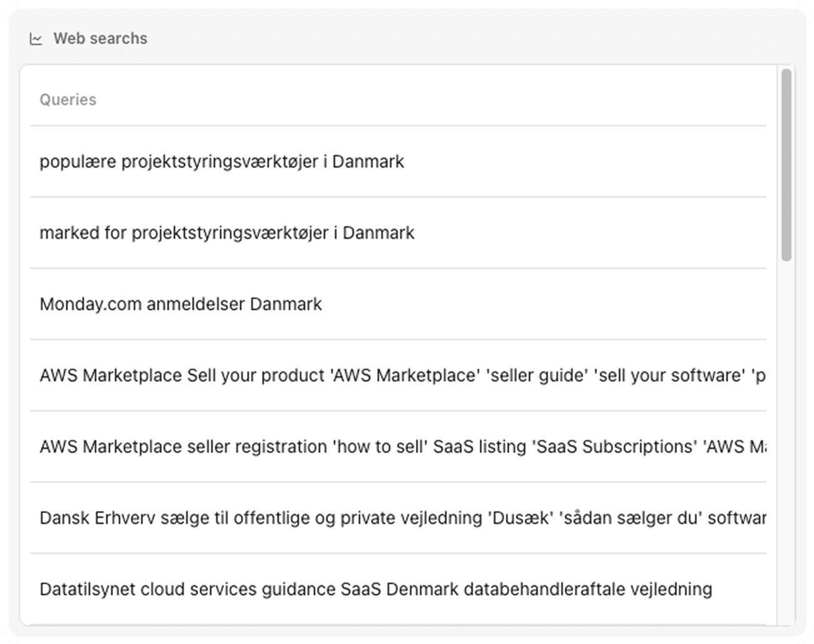Click the word 'databehandleraftale' in Datatilsynet query
Image resolution: width=814 pixels, height=644 pixels.
545,590
